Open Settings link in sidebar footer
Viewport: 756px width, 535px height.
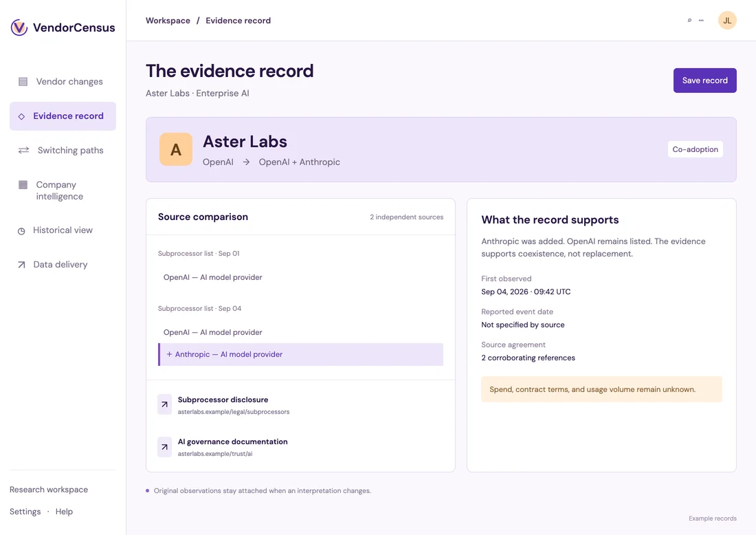[25, 512]
